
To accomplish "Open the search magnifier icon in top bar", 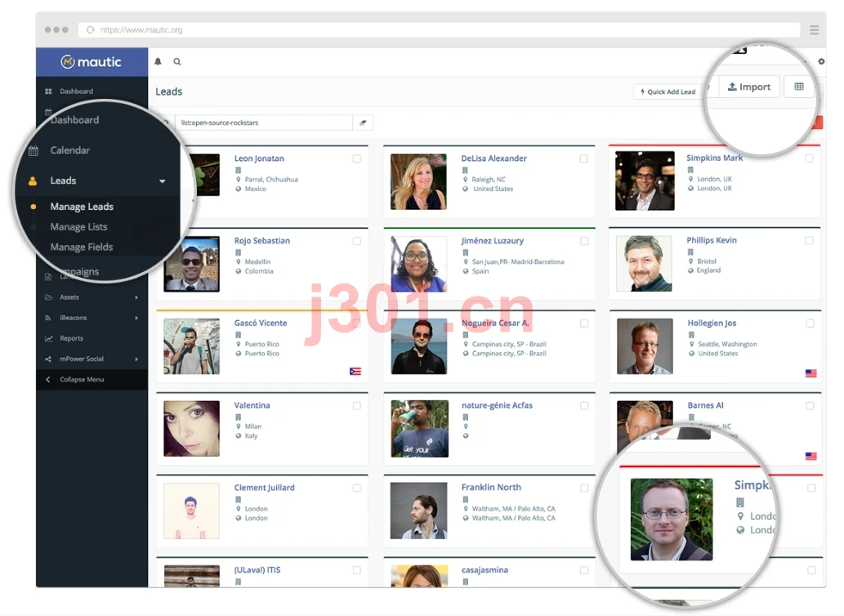I will (x=177, y=62).
